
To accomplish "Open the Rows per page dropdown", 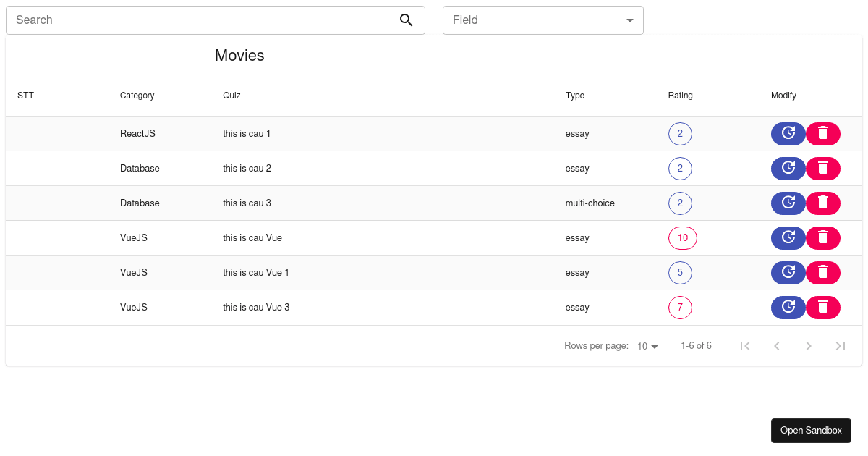I will tap(647, 345).
